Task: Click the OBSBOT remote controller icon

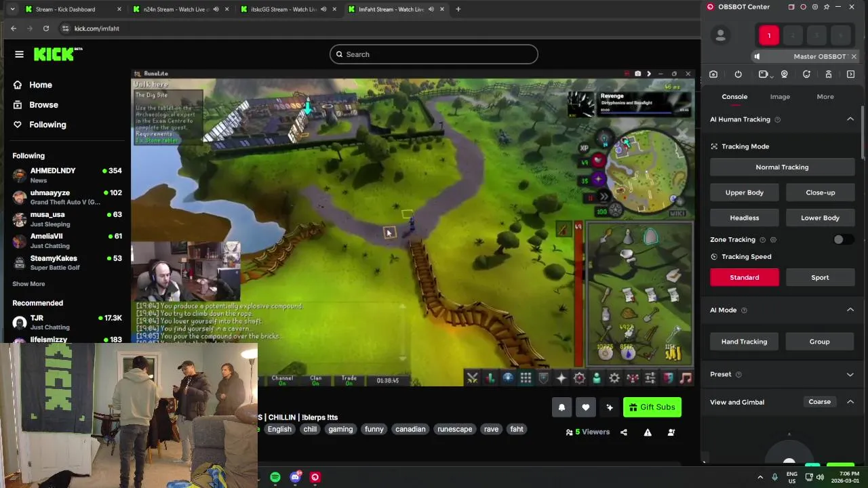Action: coord(829,75)
